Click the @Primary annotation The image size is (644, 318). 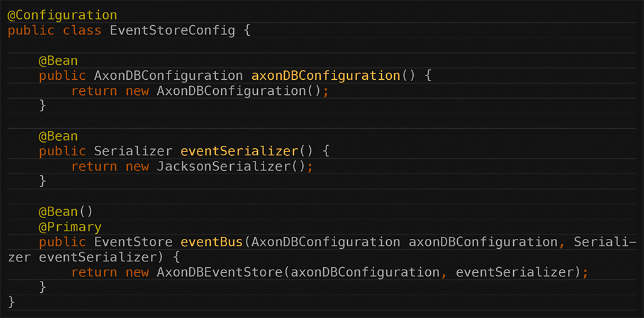[70, 227]
